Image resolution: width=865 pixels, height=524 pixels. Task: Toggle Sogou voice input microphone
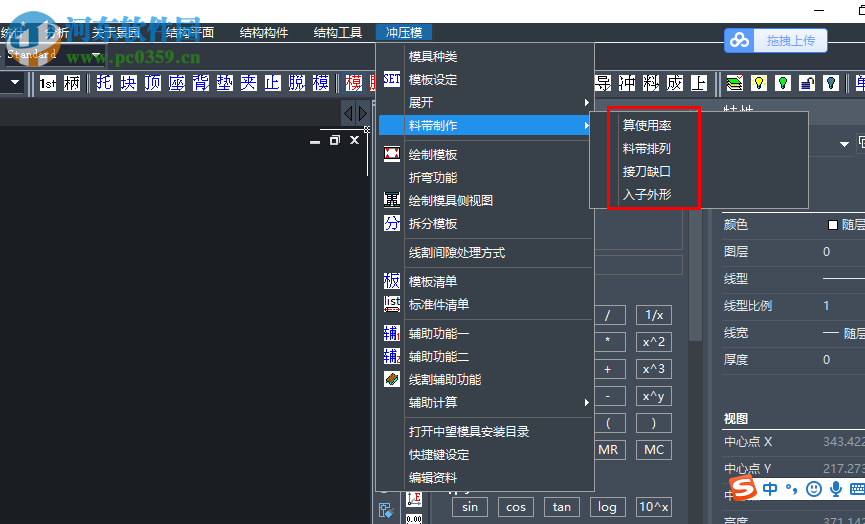(836, 489)
